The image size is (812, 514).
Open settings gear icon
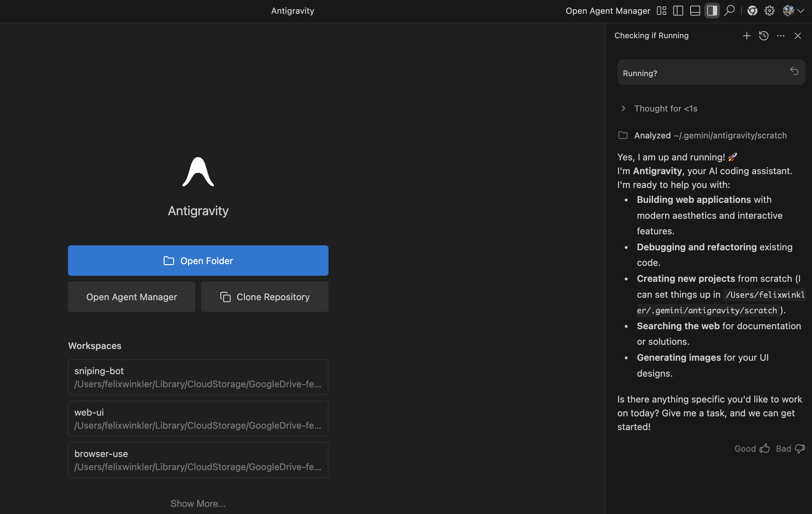[x=769, y=11]
